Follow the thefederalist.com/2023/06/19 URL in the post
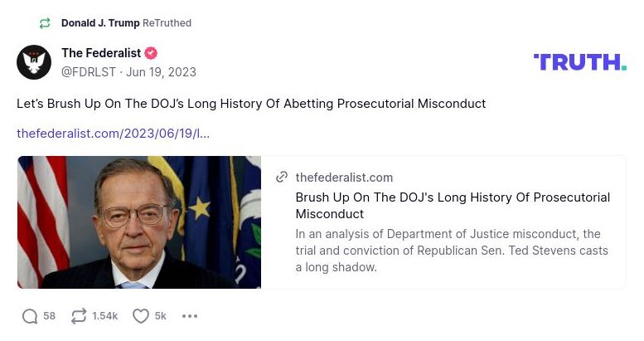Screen dimensions: 644x341 coord(113,134)
